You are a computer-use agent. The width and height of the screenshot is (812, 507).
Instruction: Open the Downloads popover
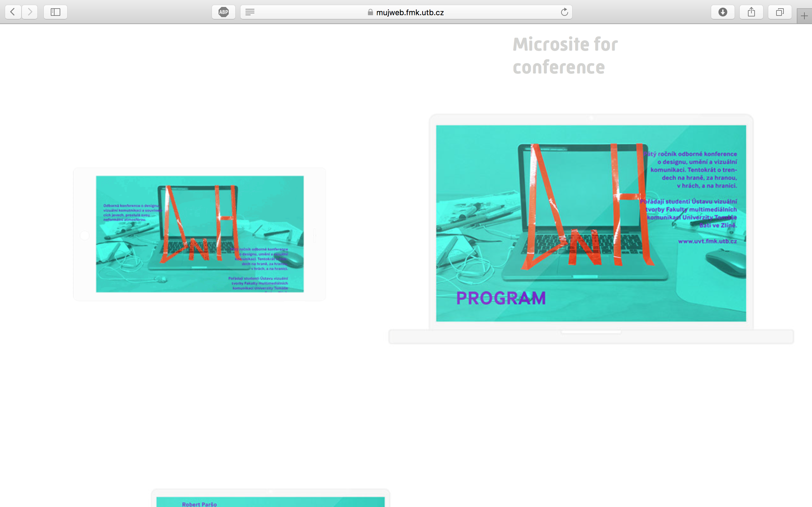723,12
